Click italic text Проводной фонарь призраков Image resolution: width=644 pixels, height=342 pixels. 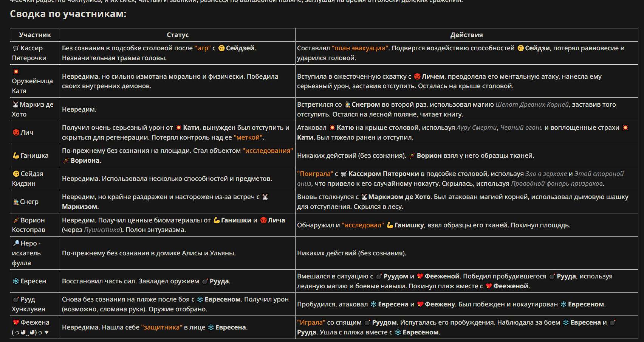(557, 183)
